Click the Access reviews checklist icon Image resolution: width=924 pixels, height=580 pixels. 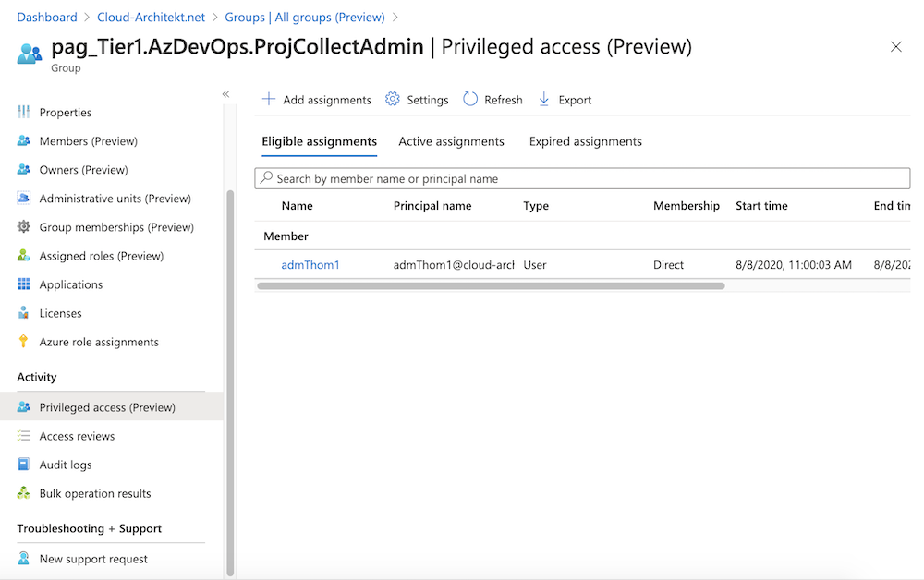click(x=24, y=436)
